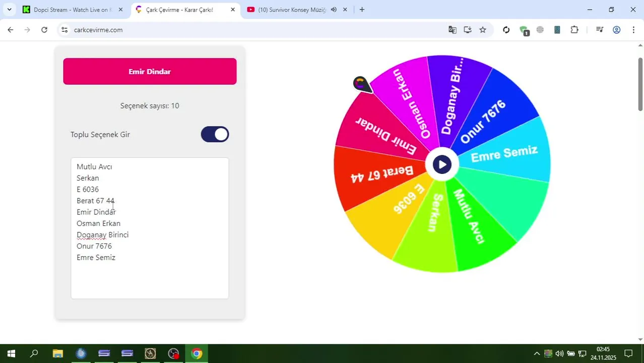
Task: Click 'E 6036' line in options list
Action: click(x=88, y=189)
